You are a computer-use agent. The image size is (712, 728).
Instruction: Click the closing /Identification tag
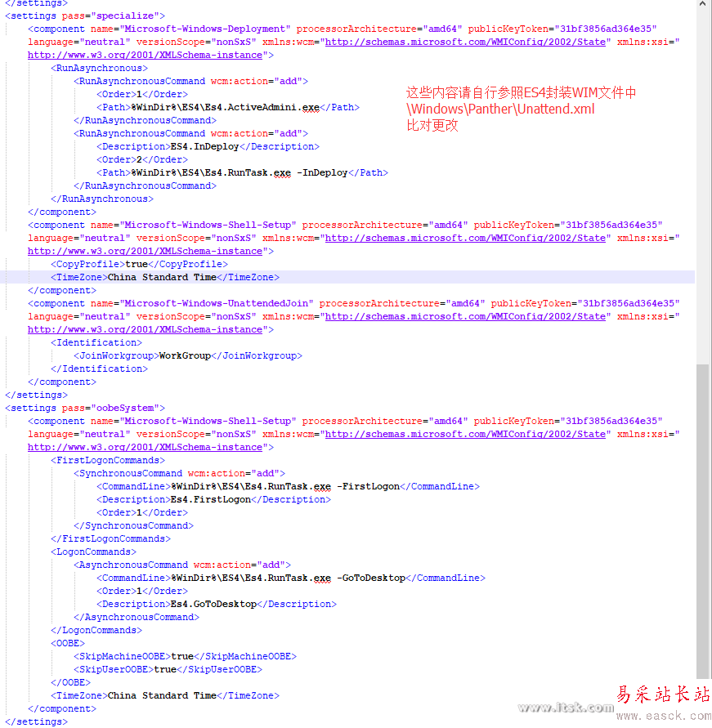(x=100, y=368)
